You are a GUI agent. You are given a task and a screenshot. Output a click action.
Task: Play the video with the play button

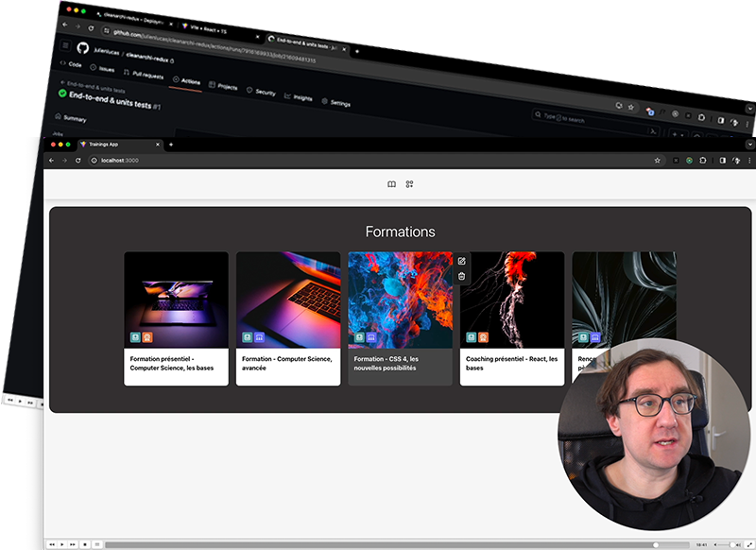62,544
